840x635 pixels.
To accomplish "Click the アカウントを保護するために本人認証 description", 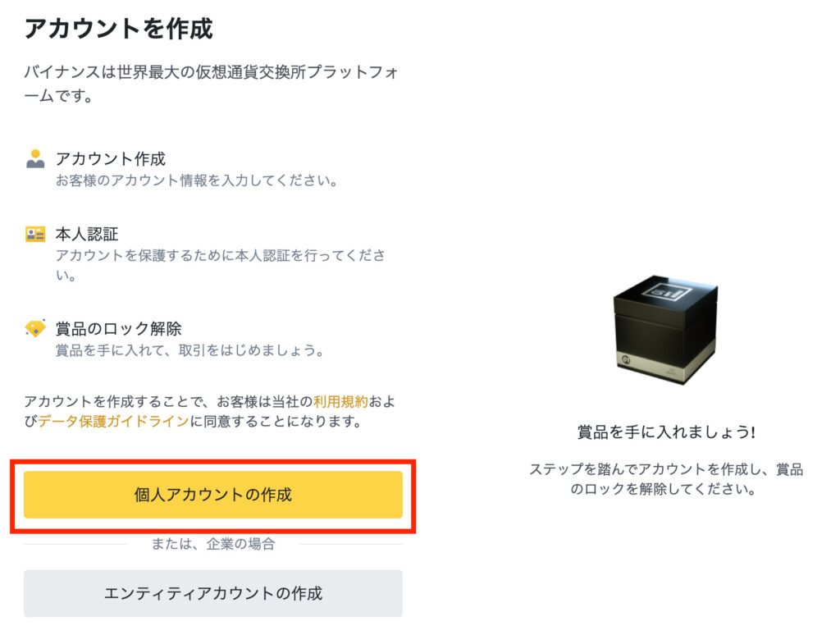I will (220, 265).
